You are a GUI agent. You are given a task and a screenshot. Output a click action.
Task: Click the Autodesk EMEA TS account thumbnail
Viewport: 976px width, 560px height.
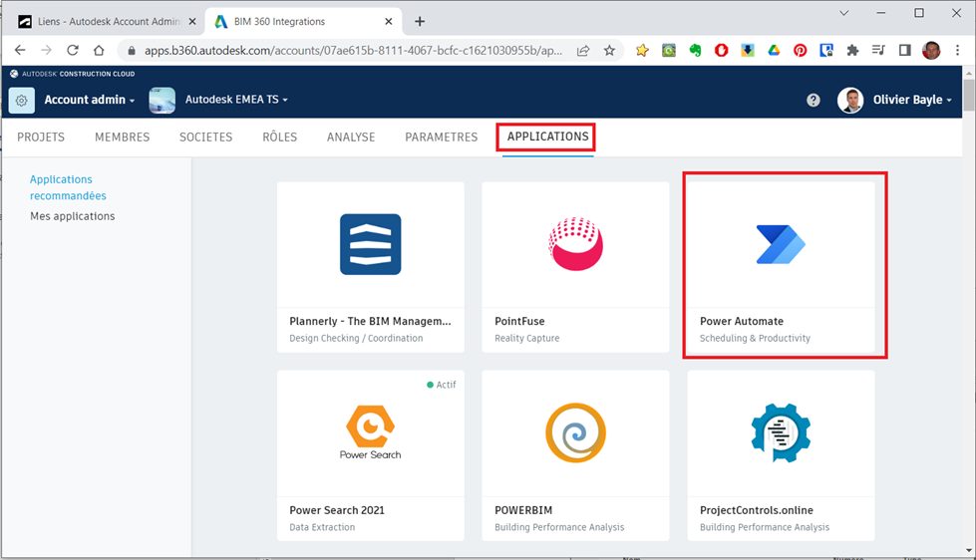click(162, 100)
